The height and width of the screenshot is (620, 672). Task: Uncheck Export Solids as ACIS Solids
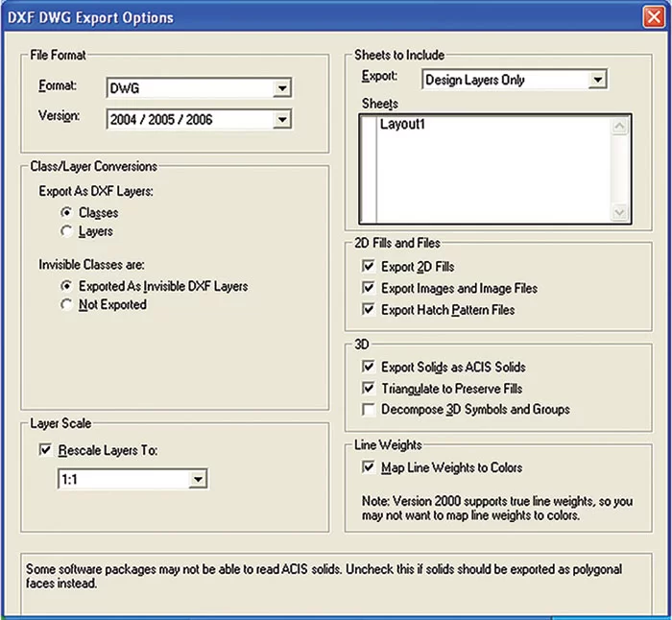pyautogui.click(x=369, y=367)
